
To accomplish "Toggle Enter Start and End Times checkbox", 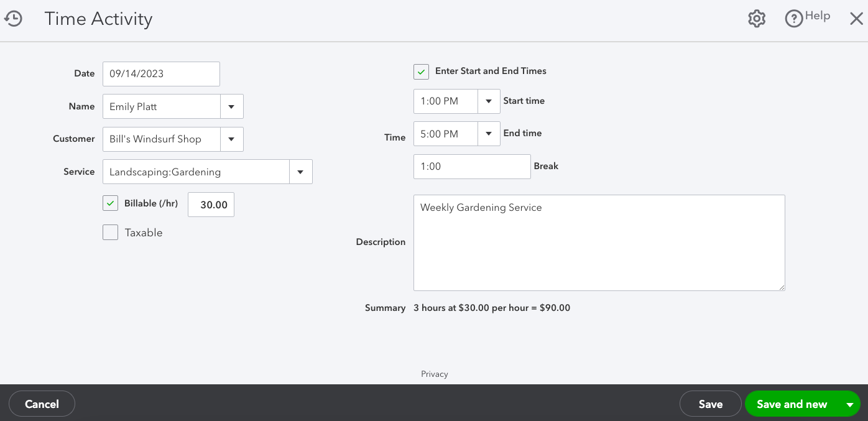I will [421, 72].
